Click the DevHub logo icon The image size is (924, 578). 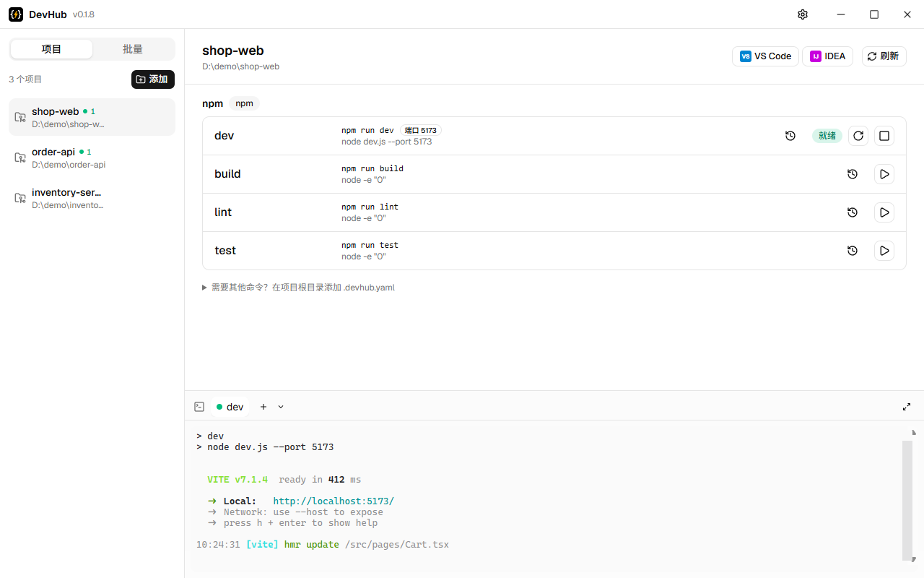tap(16, 14)
